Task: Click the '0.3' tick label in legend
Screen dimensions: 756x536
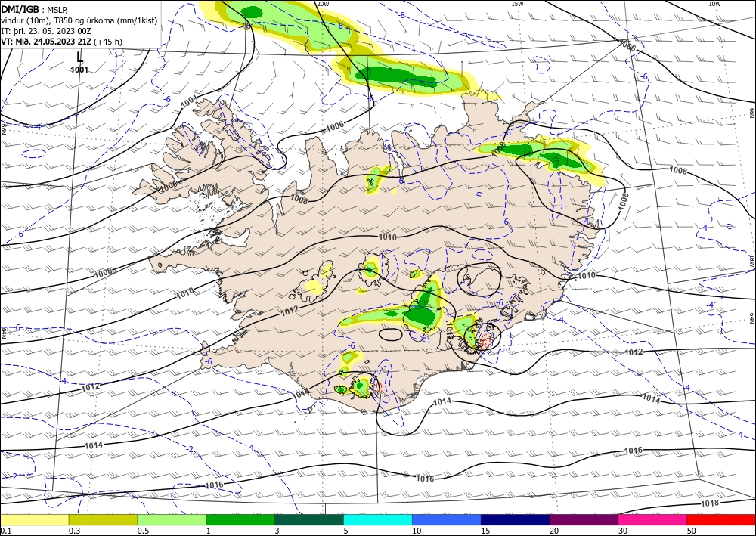Action: click(74, 531)
